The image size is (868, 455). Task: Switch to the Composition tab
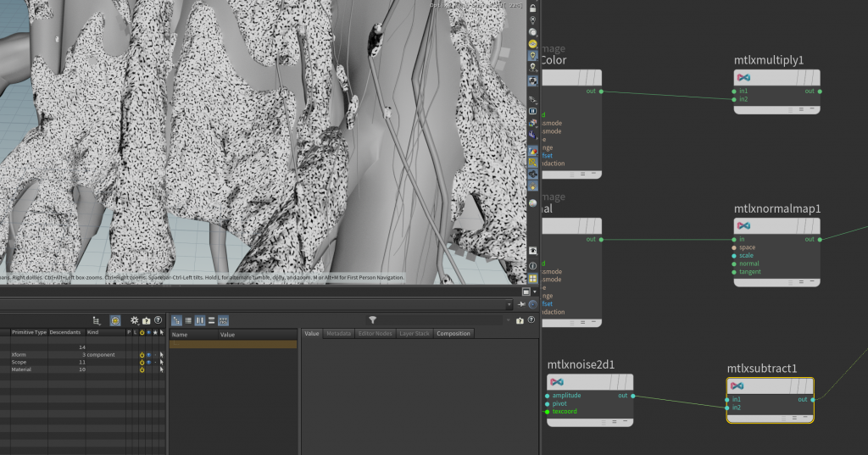click(x=453, y=334)
